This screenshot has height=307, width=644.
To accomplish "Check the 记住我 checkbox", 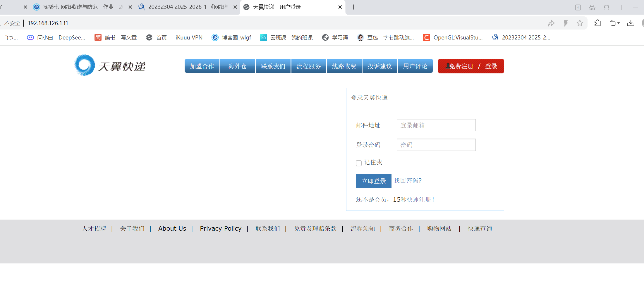I will click(x=358, y=163).
